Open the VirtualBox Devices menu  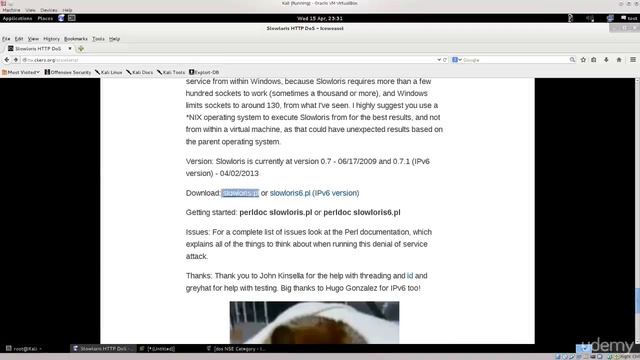coord(49,10)
